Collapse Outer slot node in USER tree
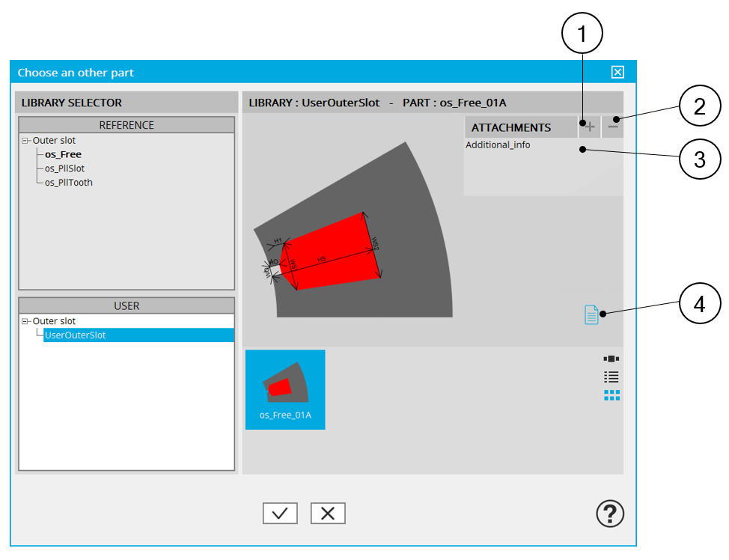 tap(25, 321)
